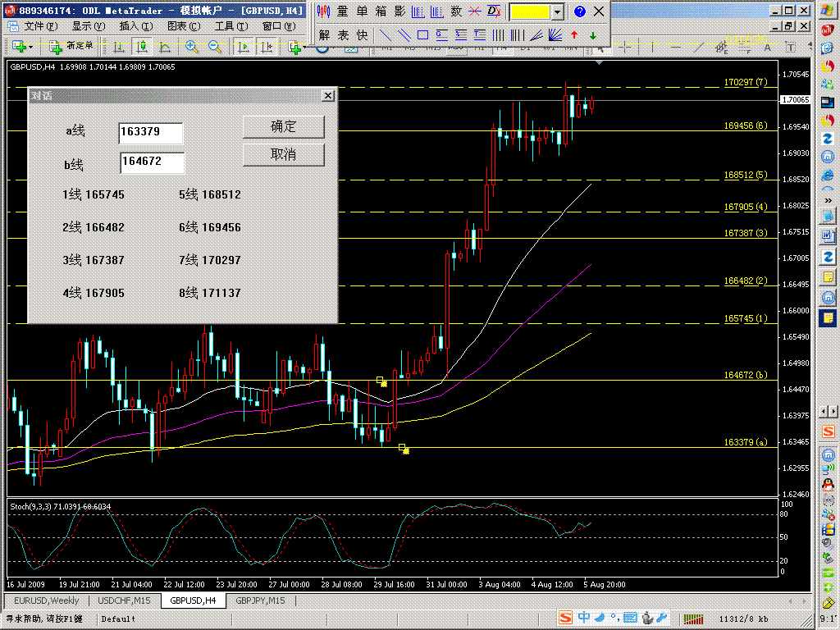Click the 170297 (7) level label
This screenshot has width=840, height=630.
745,82
